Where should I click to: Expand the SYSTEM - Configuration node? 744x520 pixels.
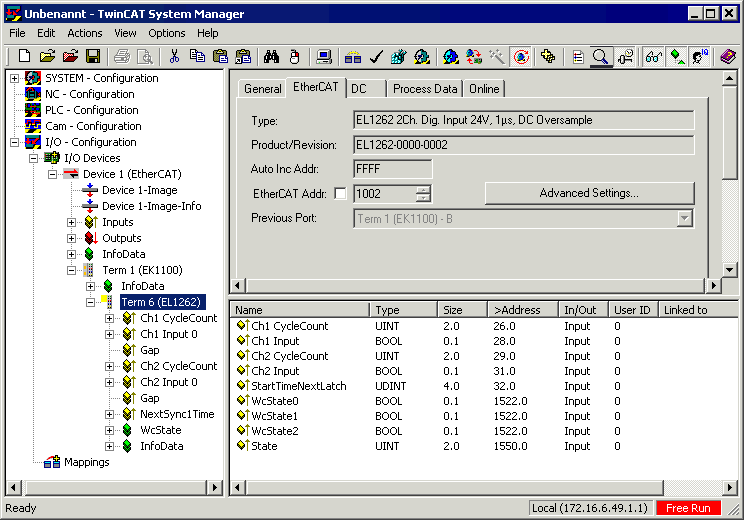(x=15, y=78)
